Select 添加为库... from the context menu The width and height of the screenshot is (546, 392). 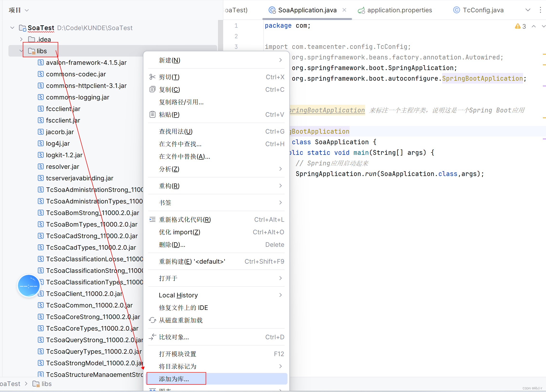[x=173, y=379]
